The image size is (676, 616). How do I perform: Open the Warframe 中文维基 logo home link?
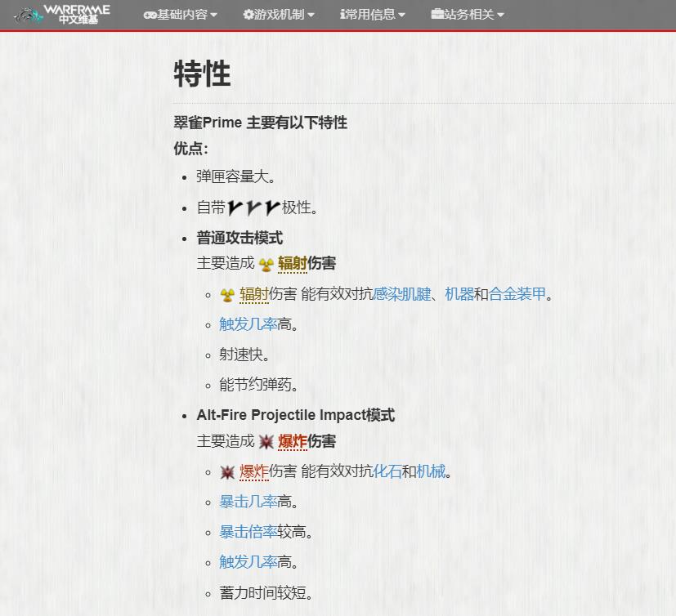(x=61, y=15)
